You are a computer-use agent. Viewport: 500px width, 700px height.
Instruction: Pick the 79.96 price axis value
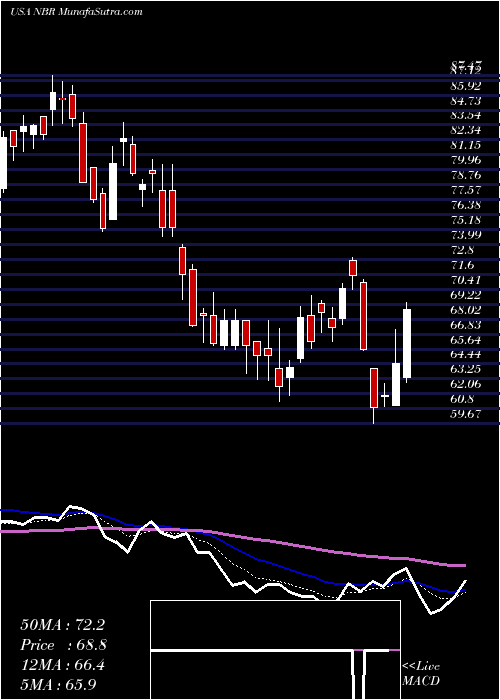(466, 160)
